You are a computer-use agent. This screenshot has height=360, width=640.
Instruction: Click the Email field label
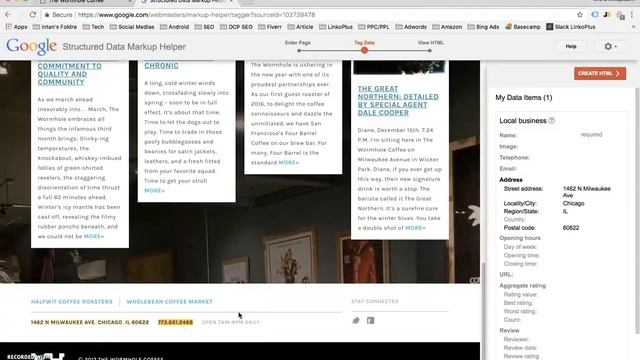tap(508, 169)
